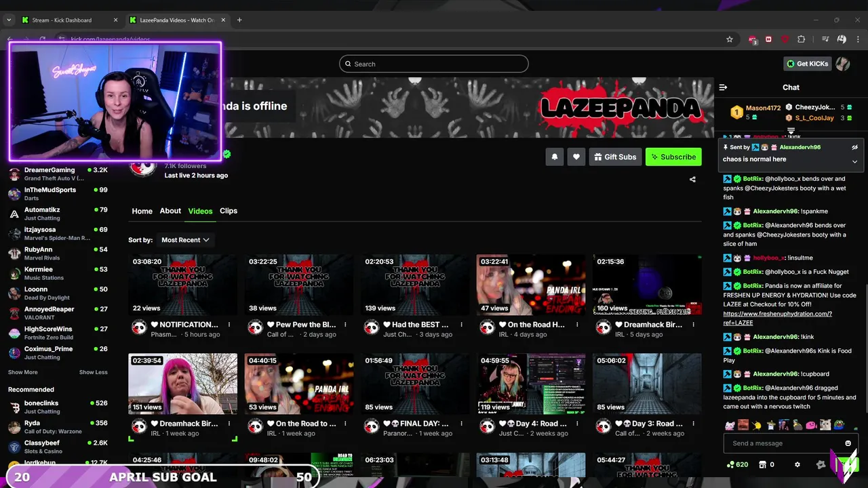Image resolution: width=868 pixels, height=488 pixels.
Task: Open a new browser tab
Action: point(239,20)
